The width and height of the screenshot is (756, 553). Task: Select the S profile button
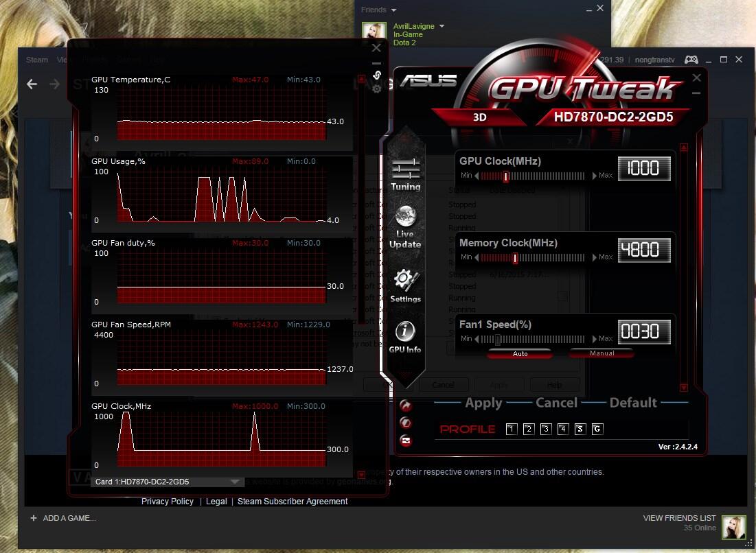tap(580, 429)
